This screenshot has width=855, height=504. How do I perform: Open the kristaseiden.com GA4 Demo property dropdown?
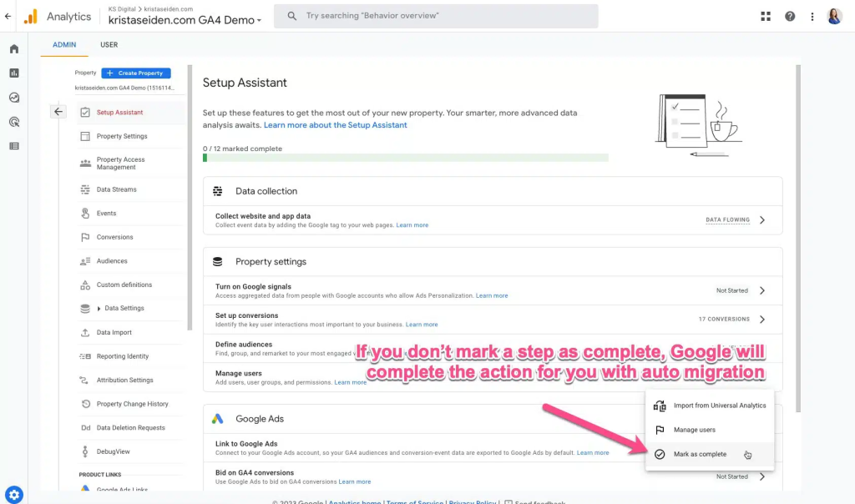[185, 20]
